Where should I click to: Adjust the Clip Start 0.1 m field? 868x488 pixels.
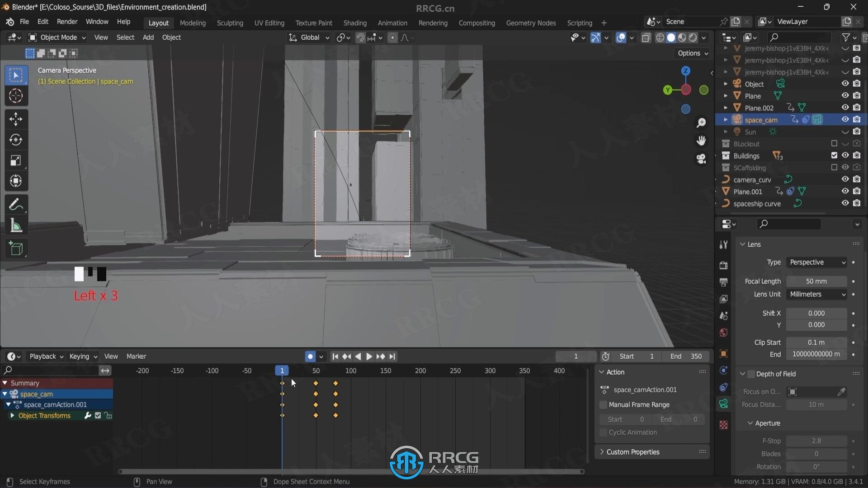[816, 343]
